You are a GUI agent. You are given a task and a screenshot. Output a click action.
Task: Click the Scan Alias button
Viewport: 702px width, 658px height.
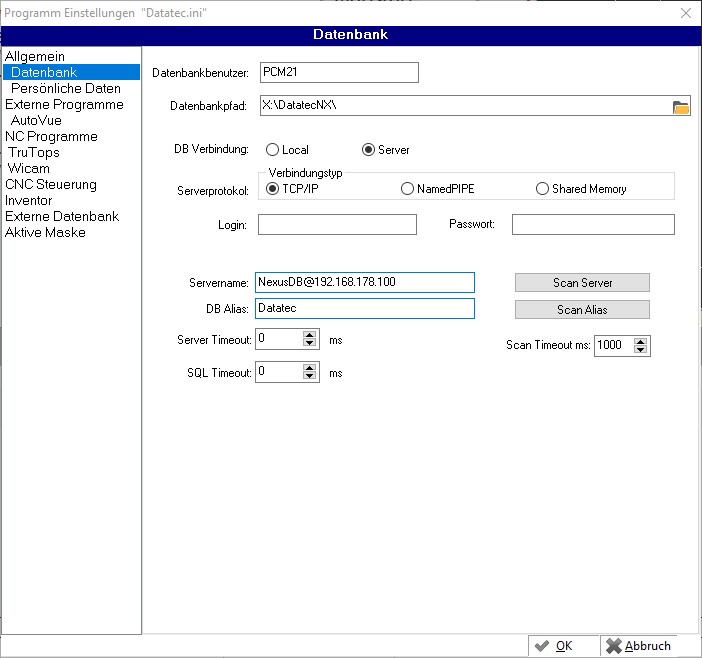[582, 310]
